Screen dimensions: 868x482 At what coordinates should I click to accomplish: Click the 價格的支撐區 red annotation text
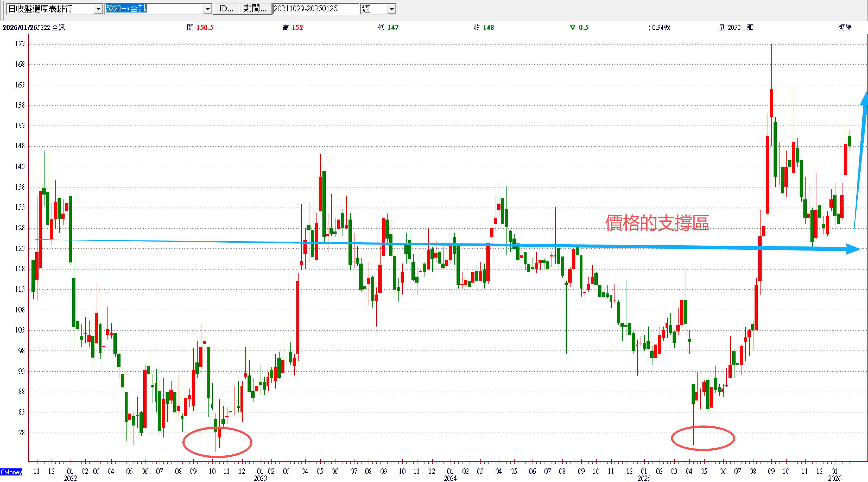pyautogui.click(x=657, y=223)
